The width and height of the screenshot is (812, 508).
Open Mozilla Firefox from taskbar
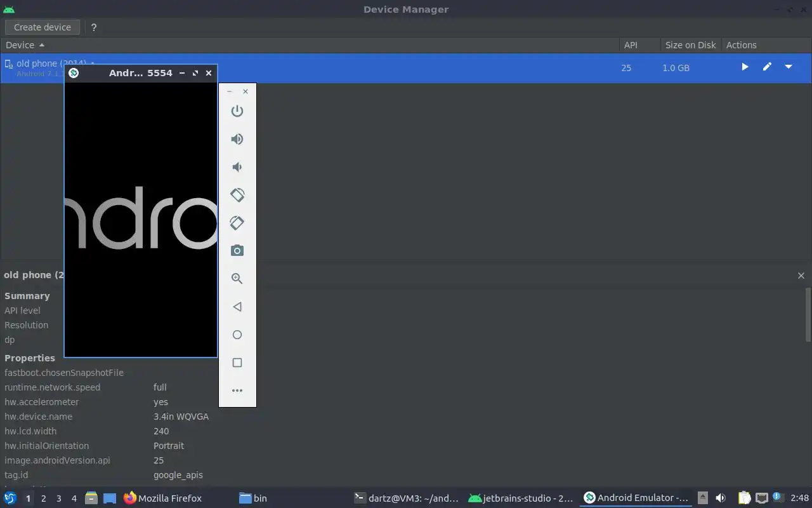tap(162, 498)
